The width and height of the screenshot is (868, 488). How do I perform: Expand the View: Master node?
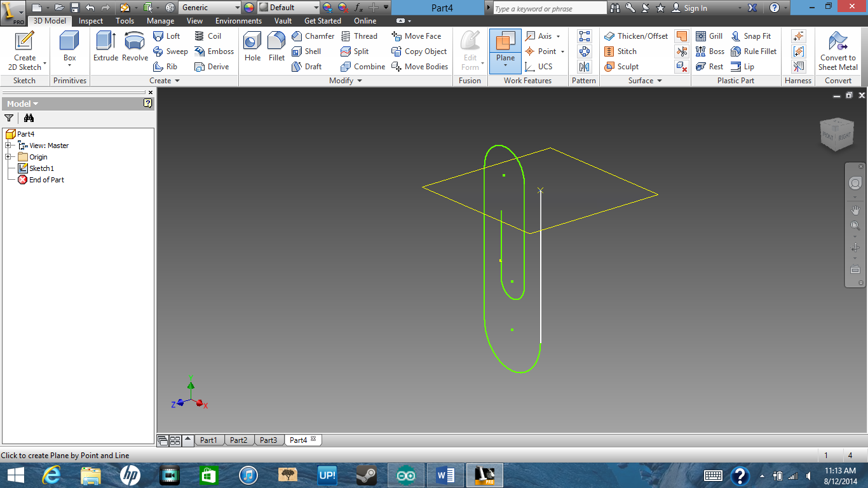point(8,146)
